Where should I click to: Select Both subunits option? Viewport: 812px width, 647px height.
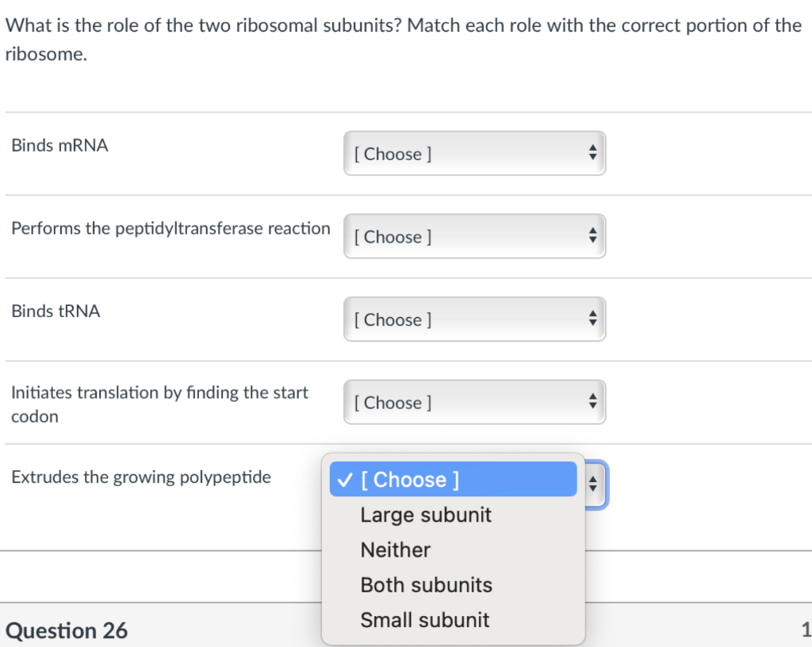click(x=426, y=585)
